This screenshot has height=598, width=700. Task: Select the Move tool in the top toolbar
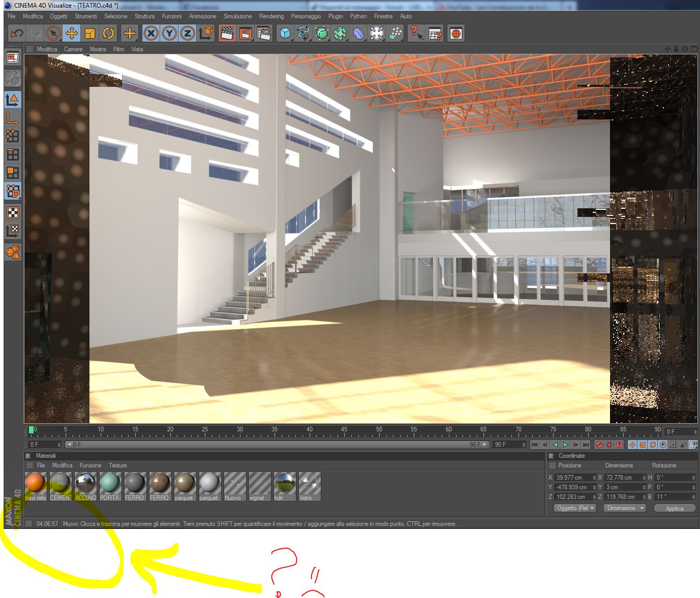(72, 34)
